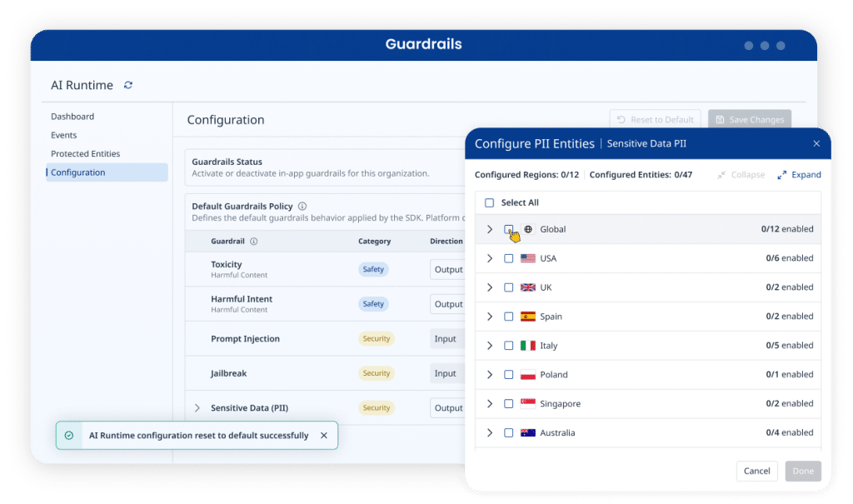Open Prompt Injection direction field
Viewport: 853px width, 504px height.
(447, 338)
